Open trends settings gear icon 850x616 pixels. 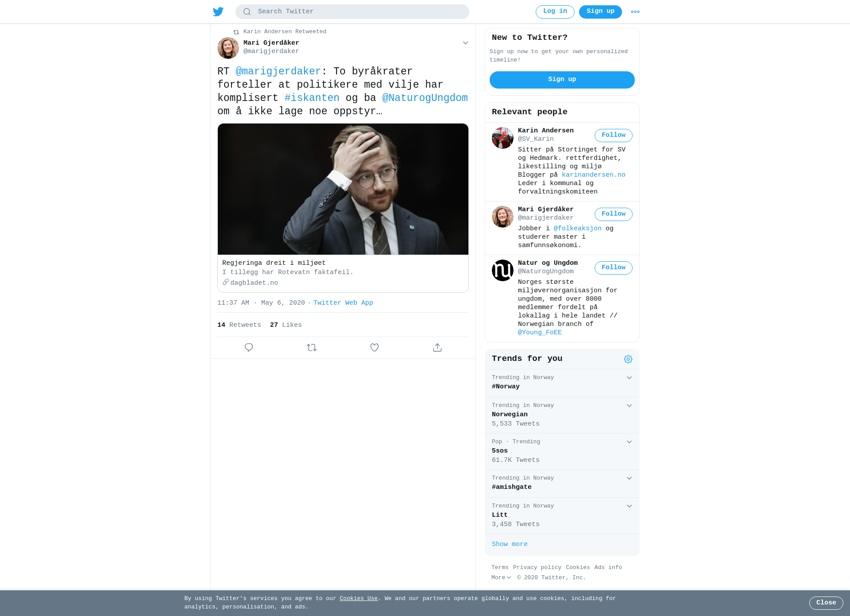tap(628, 359)
